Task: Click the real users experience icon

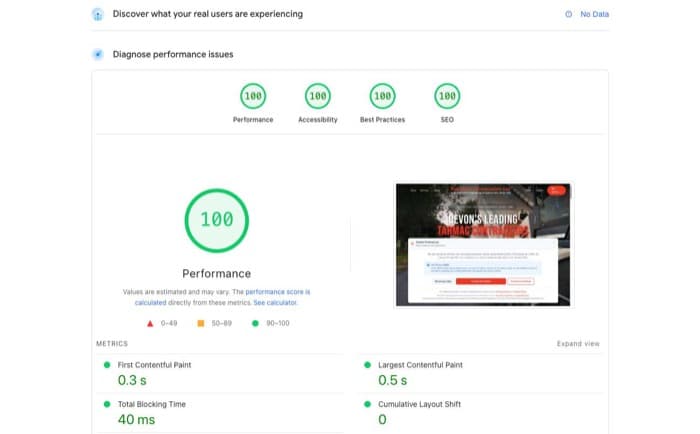Action: (x=98, y=14)
